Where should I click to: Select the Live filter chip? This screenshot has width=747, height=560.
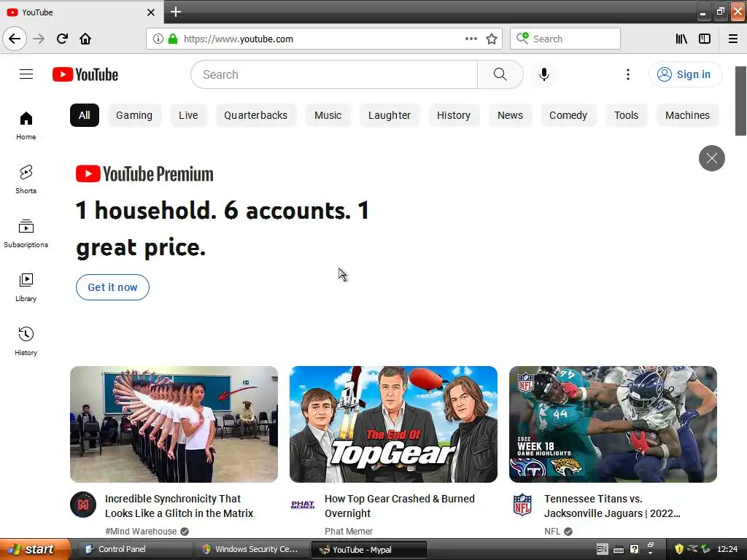click(188, 115)
